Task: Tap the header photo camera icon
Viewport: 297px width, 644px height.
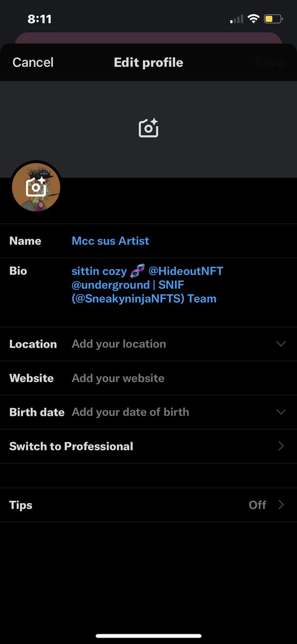Action: tap(148, 128)
